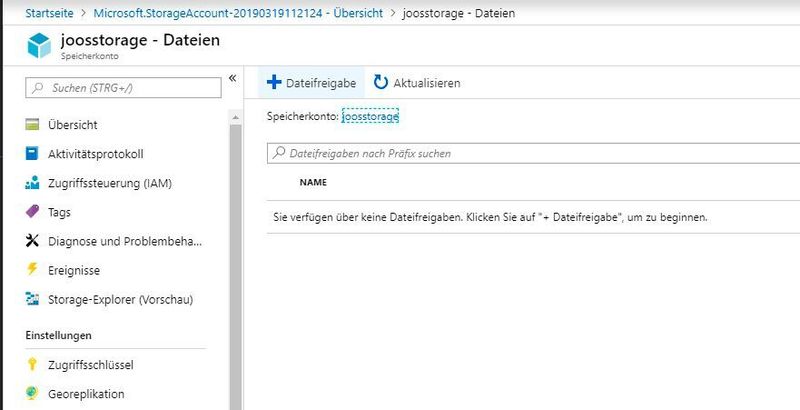Viewport: 800px width, 410px height.
Task: Click the Speicherkonto subtitle under the title
Action: (90, 56)
